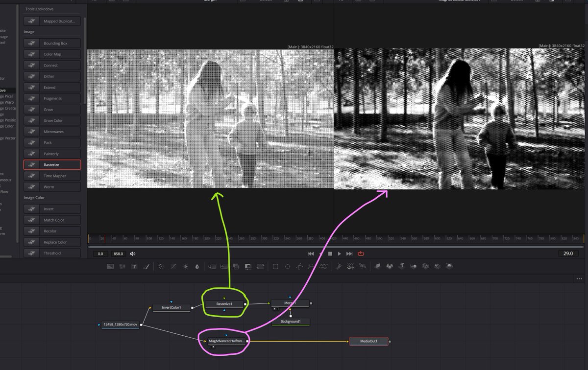The image size is (588, 370).
Task: Add a Text 3D node from toolbar
Action: pos(402,266)
